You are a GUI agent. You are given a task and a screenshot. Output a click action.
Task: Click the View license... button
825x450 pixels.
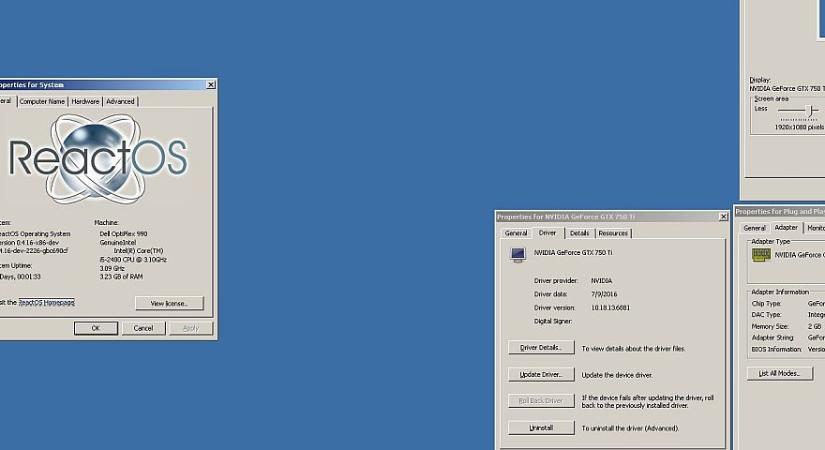169,304
